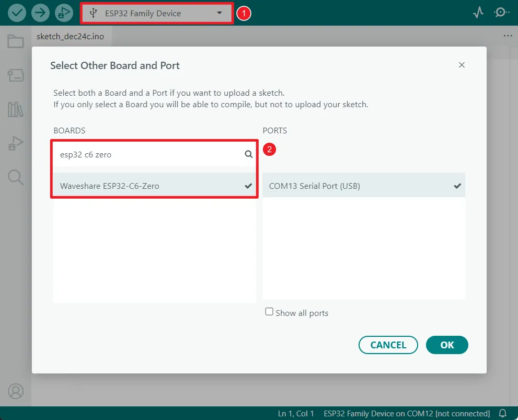Click the Upload arrow icon
518x420 pixels.
(40, 12)
